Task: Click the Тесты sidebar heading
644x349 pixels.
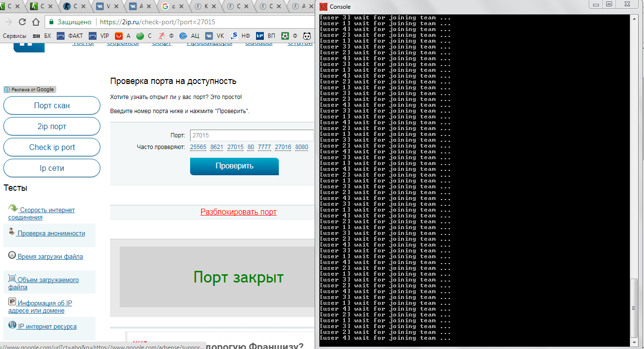Action: point(16,188)
